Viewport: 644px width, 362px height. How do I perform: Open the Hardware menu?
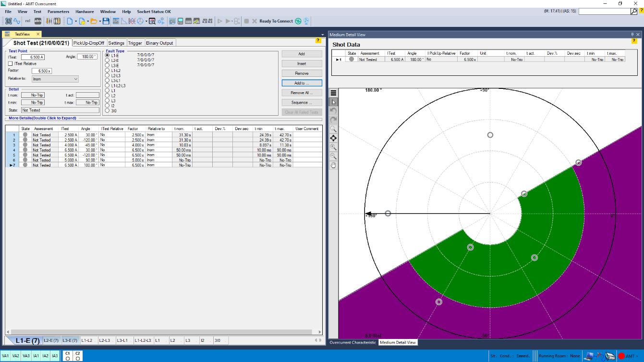(85, 12)
